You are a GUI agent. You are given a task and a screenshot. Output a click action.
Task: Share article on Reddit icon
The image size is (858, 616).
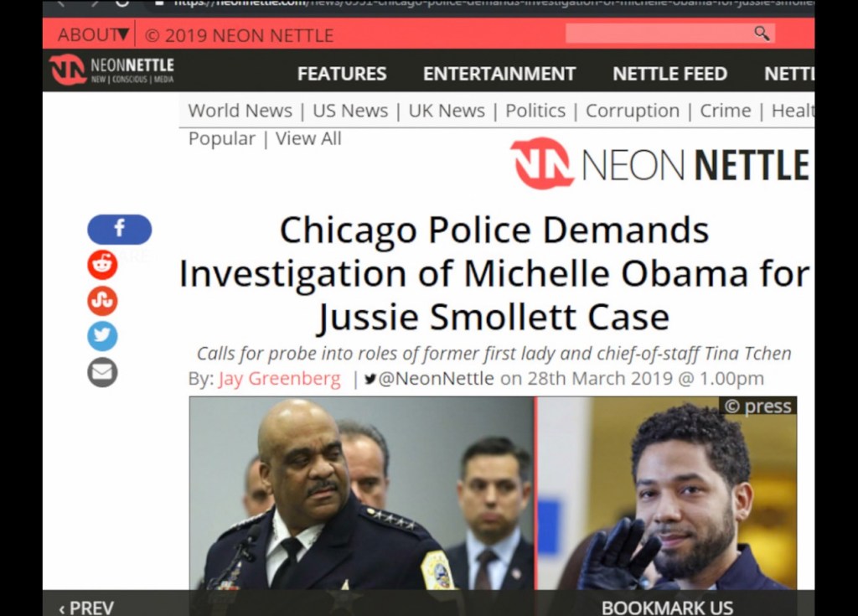coord(102,265)
